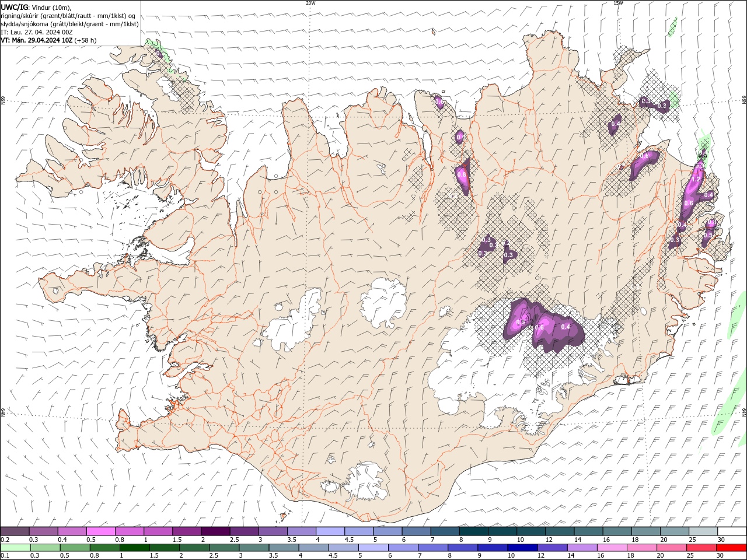747x560 pixels.
Task: Pick the upper legend swatch starting at 2.5
Action: point(244,531)
